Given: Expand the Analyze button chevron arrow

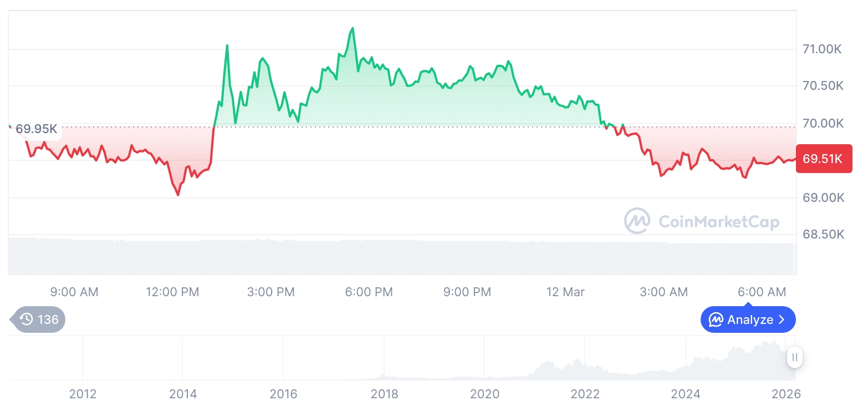Looking at the screenshot, I should [x=782, y=320].
